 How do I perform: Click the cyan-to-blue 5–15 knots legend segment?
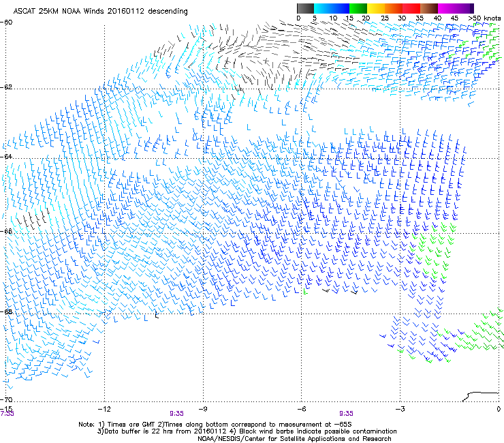pyautogui.click(x=332, y=8)
